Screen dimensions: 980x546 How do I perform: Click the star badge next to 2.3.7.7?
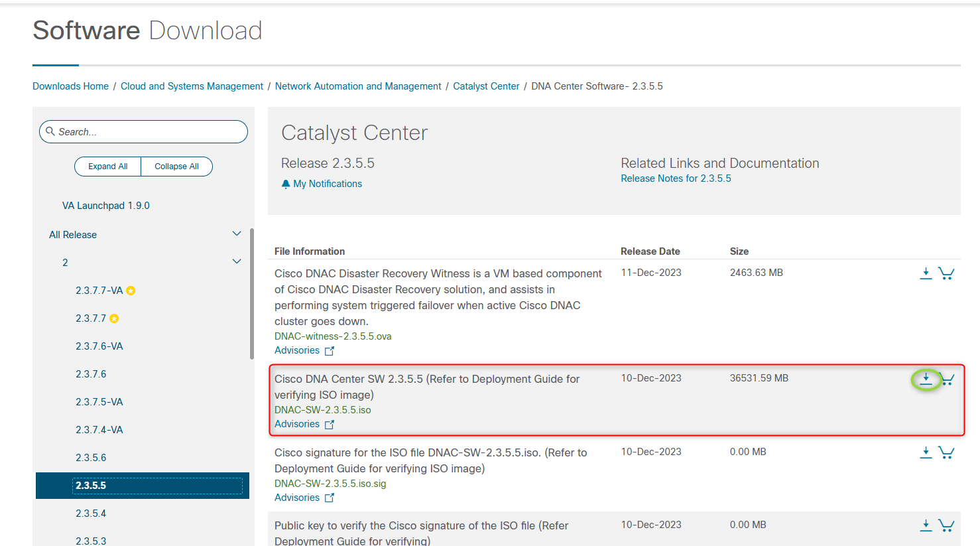114,318
